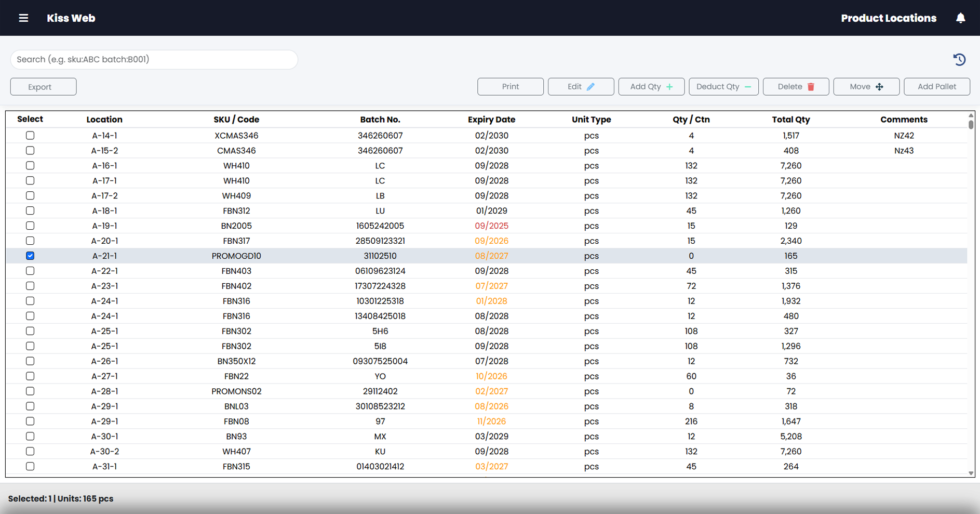Focus the search input field
Image resolution: width=980 pixels, height=514 pixels.
(x=154, y=59)
